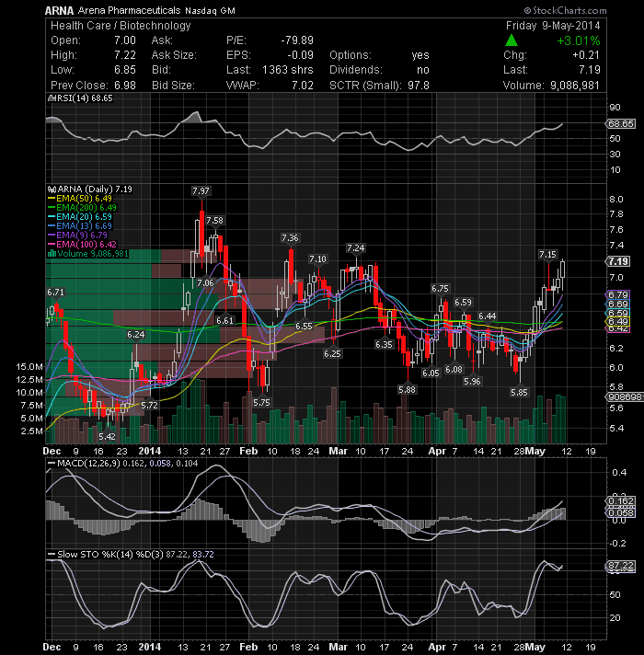Click the 6.35 price label
The image size is (644, 655).
[384, 344]
